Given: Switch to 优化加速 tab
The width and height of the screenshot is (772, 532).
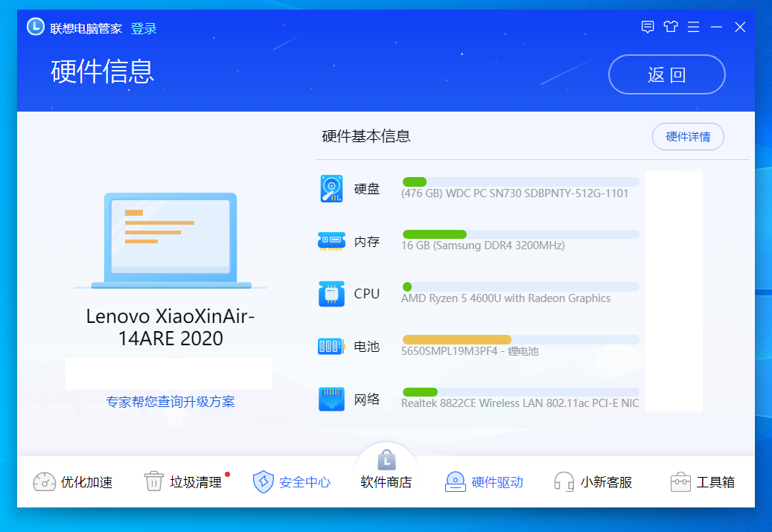Looking at the screenshot, I should coord(73,482).
